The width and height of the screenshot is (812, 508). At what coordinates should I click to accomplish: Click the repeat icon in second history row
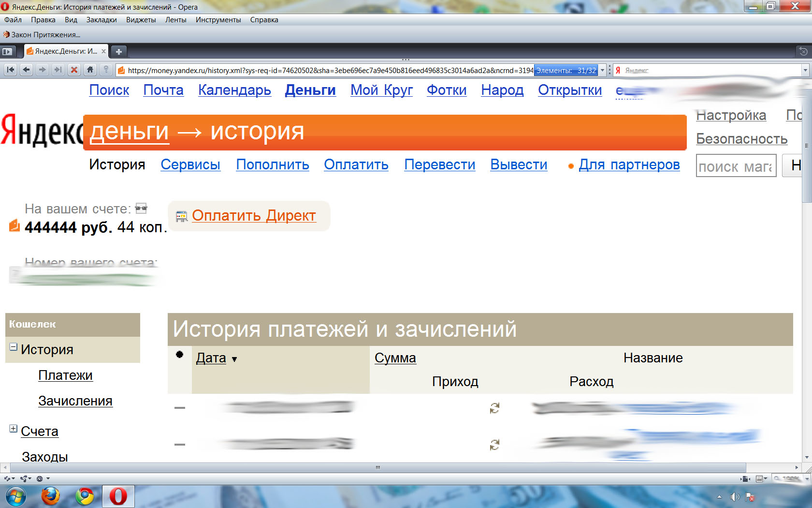[x=494, y=445]
